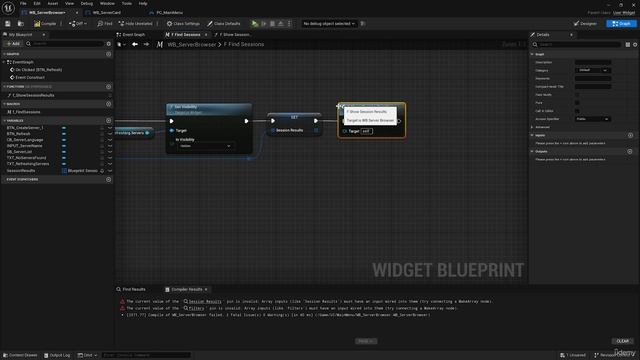Click the Find toolbar button
Screen dimensions: 640x360
point(104,24)
